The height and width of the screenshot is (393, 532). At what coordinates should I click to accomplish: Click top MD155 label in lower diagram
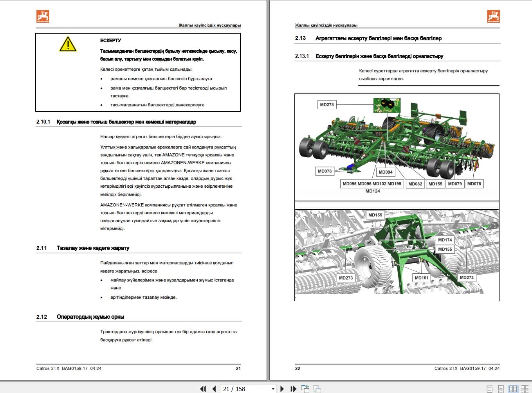point(375,215)
